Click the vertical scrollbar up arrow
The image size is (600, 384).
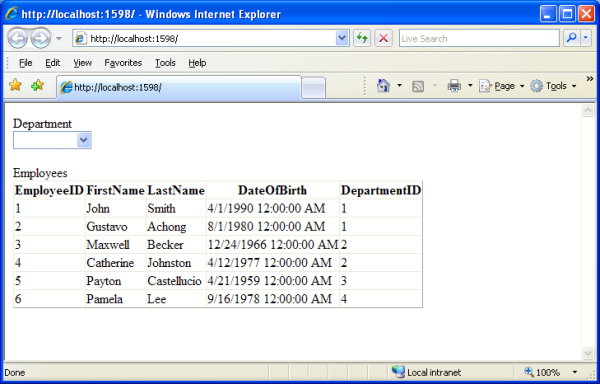tap(588, 110)
